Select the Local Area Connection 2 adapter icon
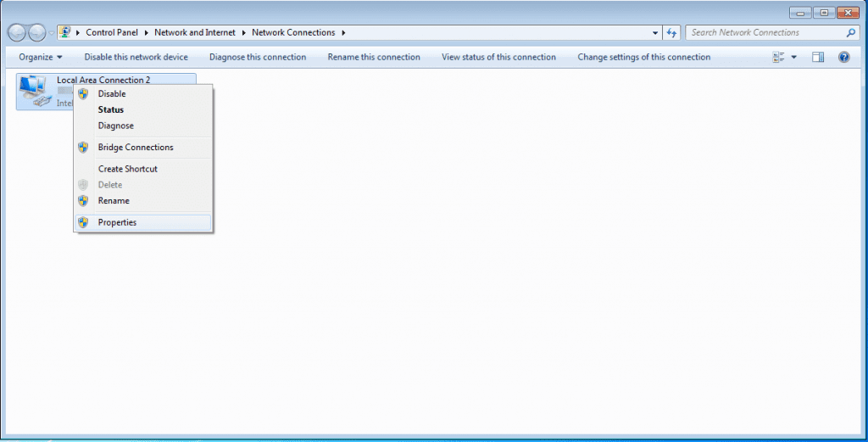The width and height of the screenshot is (868, 442). coord(36,92)
